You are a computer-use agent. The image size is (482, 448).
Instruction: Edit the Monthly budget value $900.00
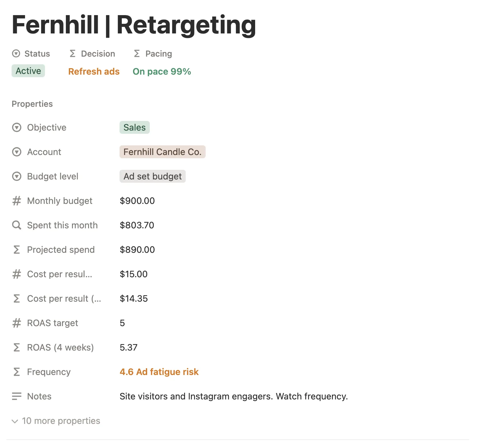[137, 201]
